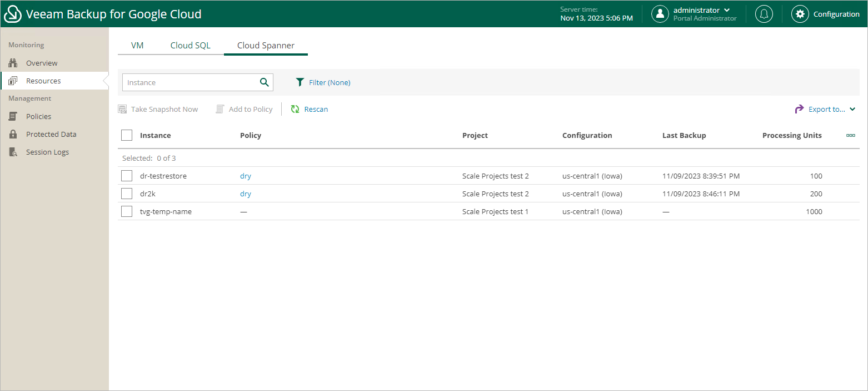Click the Policies sidebar icon

click(14, 116)
